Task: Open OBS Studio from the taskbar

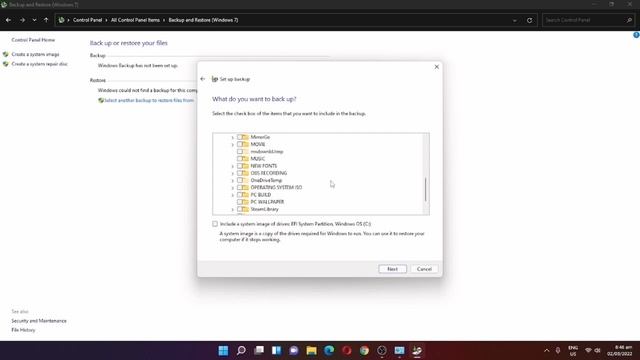Action: pos(382,351)
